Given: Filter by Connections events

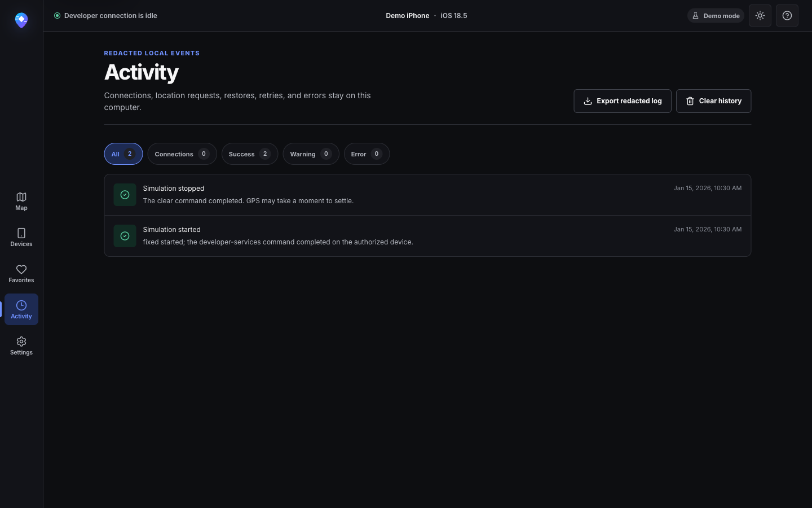Looking at the screenshot, I should tap(182, 154).
